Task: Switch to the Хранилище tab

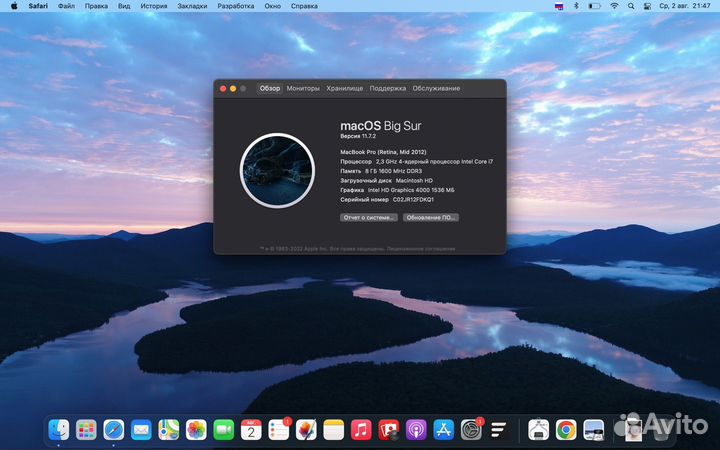Action: tap(345, 88)
